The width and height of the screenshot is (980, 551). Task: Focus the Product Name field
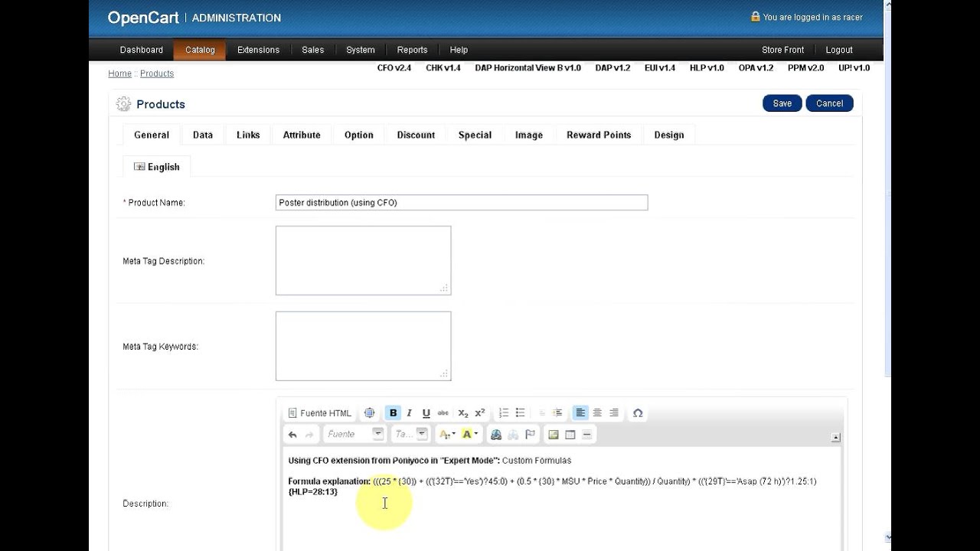point(462,203)
